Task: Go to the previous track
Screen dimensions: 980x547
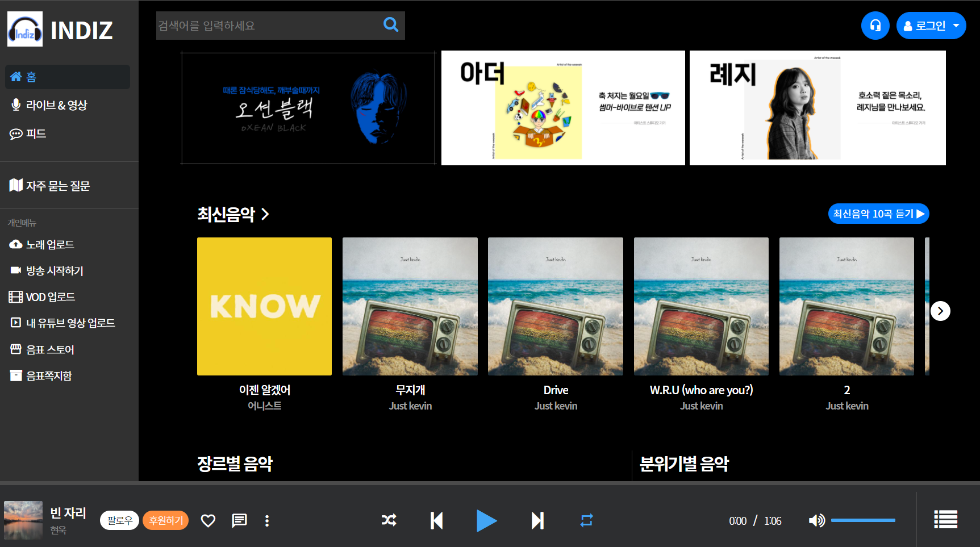Action: 436,520
